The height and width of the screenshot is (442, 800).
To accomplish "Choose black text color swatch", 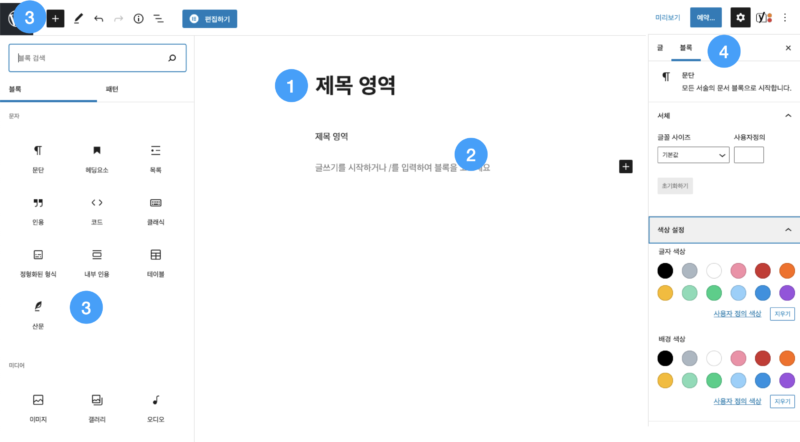I will (x=665, y=271).
